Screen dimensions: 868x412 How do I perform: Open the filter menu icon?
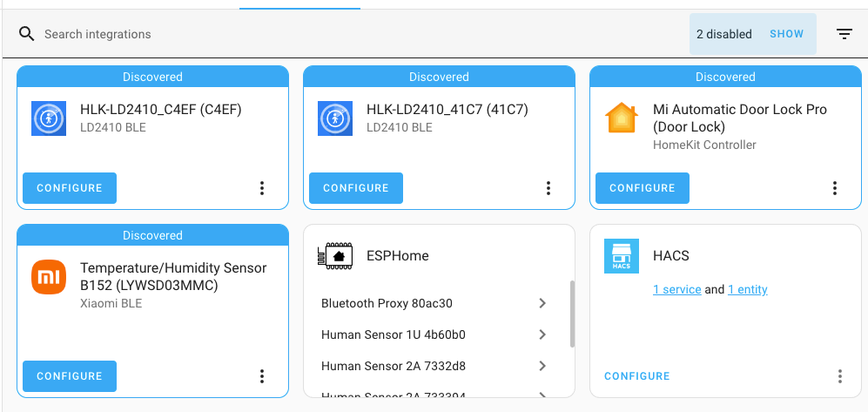point(844,34)
